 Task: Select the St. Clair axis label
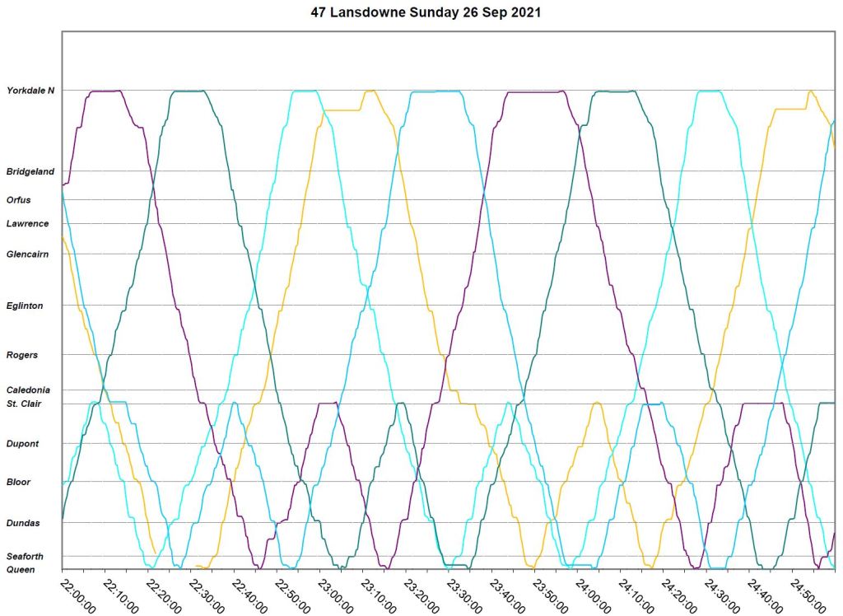[x=24, y=404]
